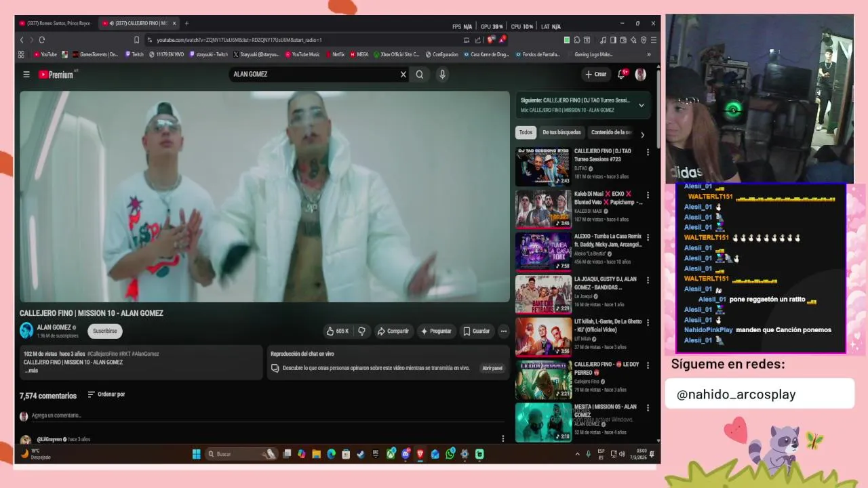Open options for Tumba La Casa Remix
The image size is (868, 488).
[648, 237]
